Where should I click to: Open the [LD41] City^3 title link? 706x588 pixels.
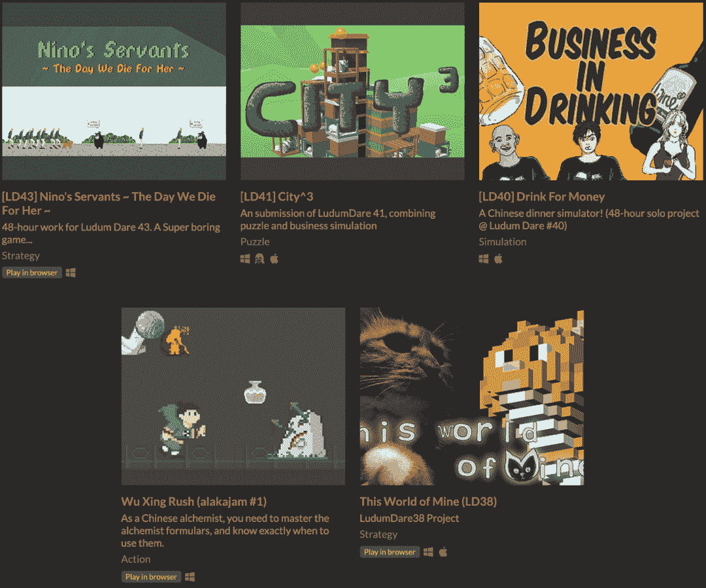click(x=277, y=197)
